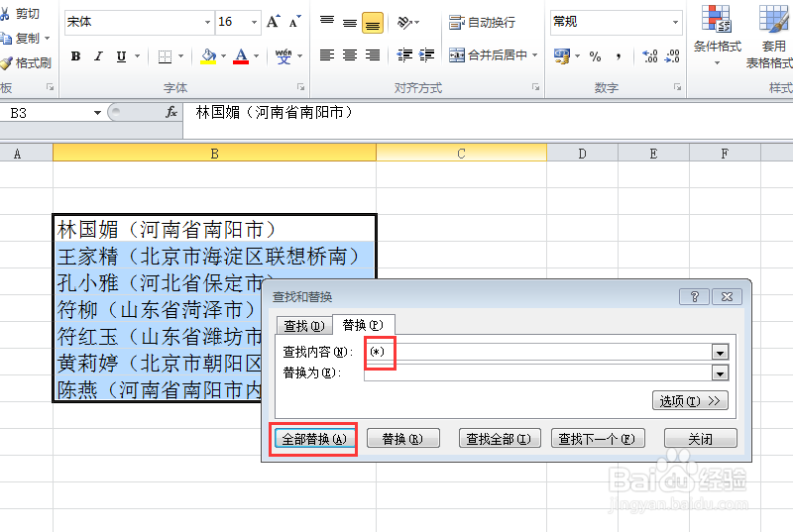This screenshot has height=532, width=793.
Task: Open number group dialog launcher
Action: click(x=677, y=87)
